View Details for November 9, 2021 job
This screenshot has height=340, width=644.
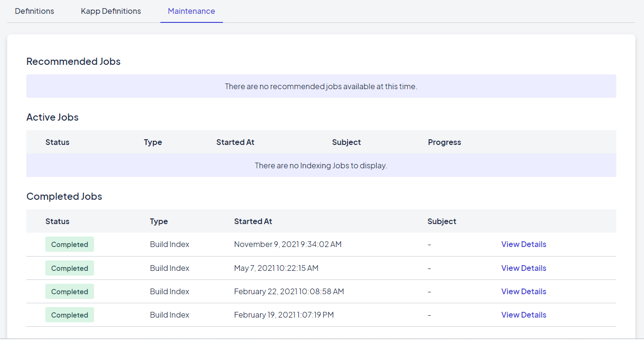click(x=523, y=244)
